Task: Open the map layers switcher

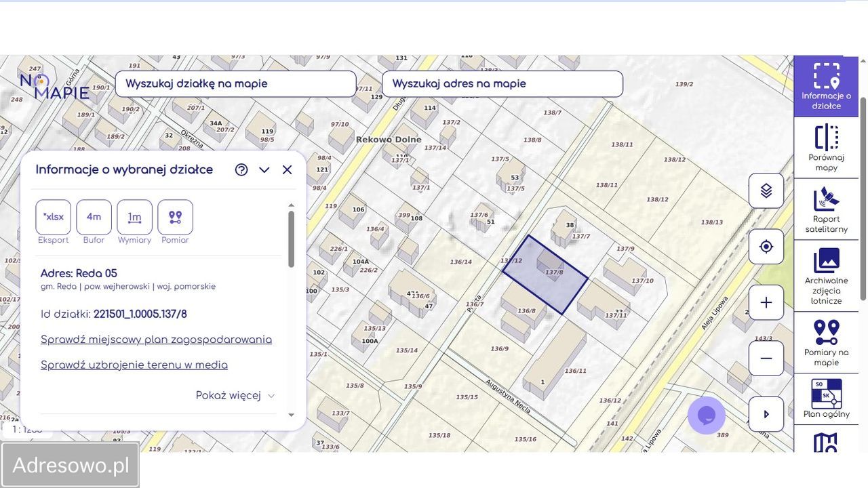Action: (x=766, y=191)
